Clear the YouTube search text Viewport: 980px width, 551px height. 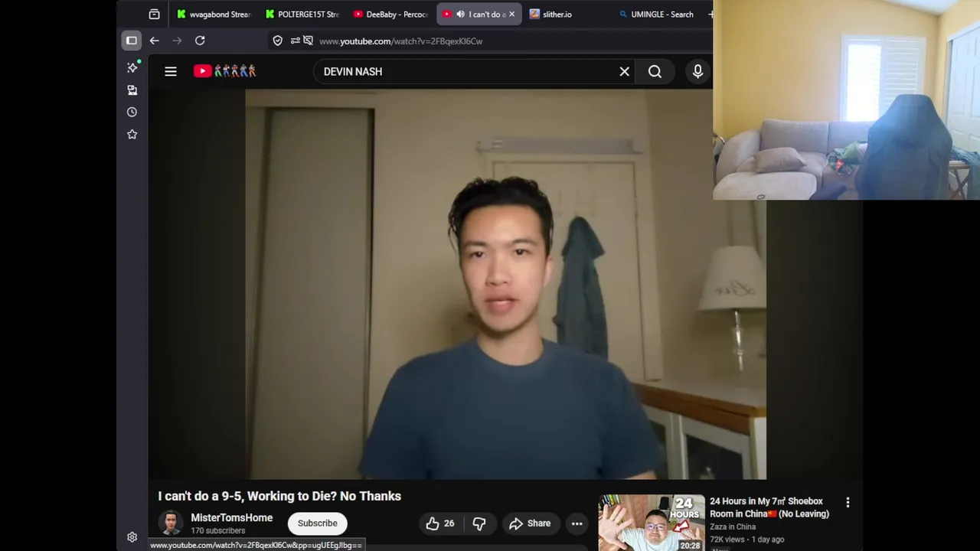pos(625,71)
